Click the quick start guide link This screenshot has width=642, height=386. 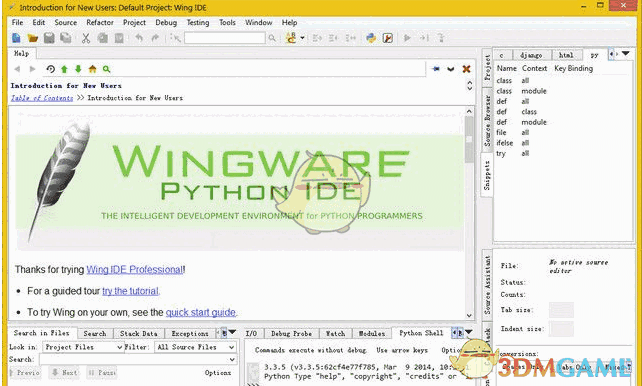click(x=201, y=312)
